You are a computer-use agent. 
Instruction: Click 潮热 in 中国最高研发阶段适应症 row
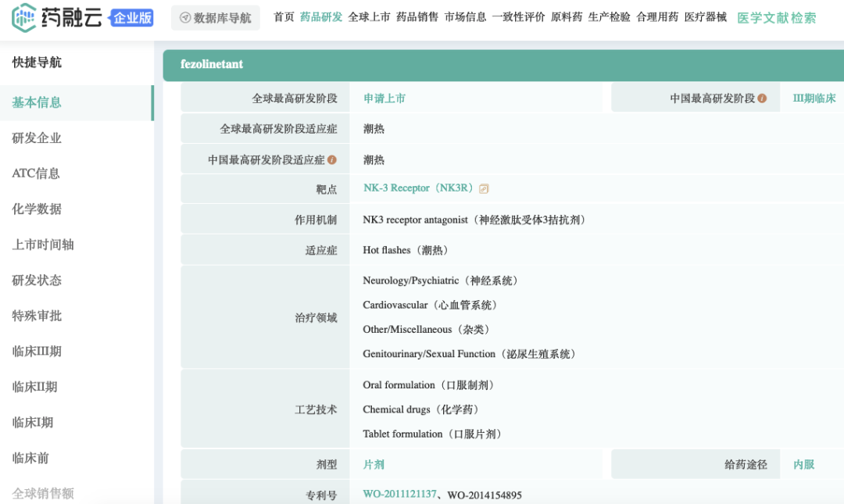[374, 160]
